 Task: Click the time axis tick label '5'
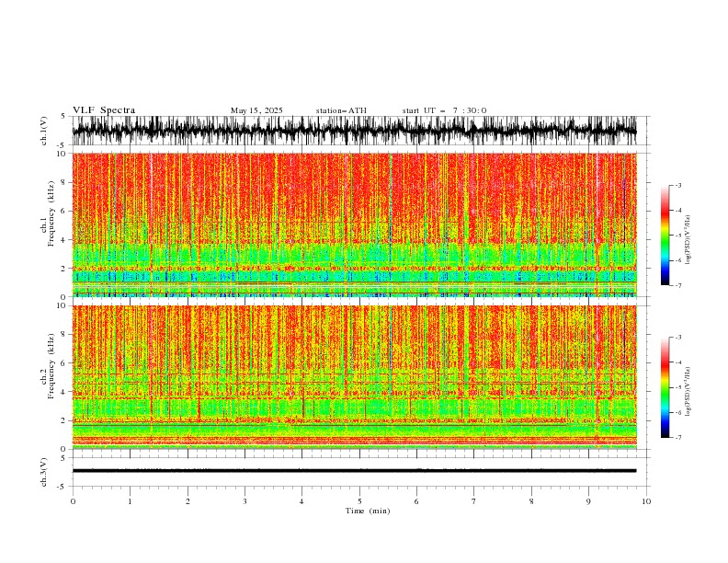[x=359, y=501]
